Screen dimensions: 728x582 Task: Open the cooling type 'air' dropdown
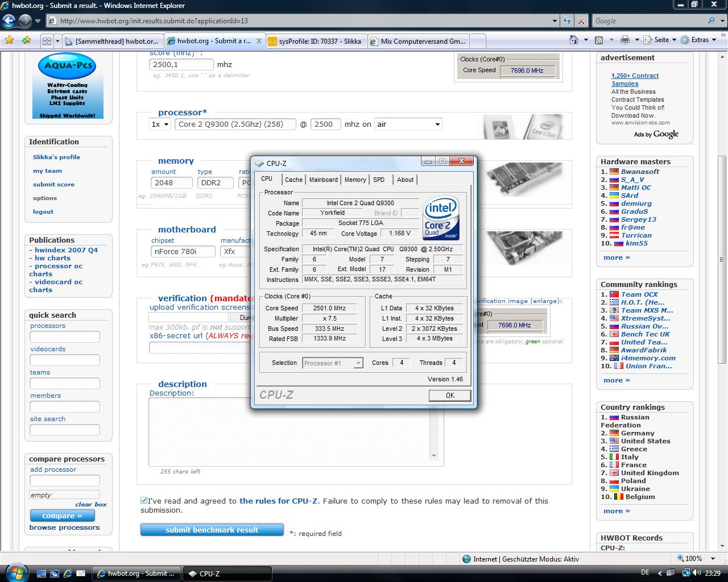click(x=408, y=124)
